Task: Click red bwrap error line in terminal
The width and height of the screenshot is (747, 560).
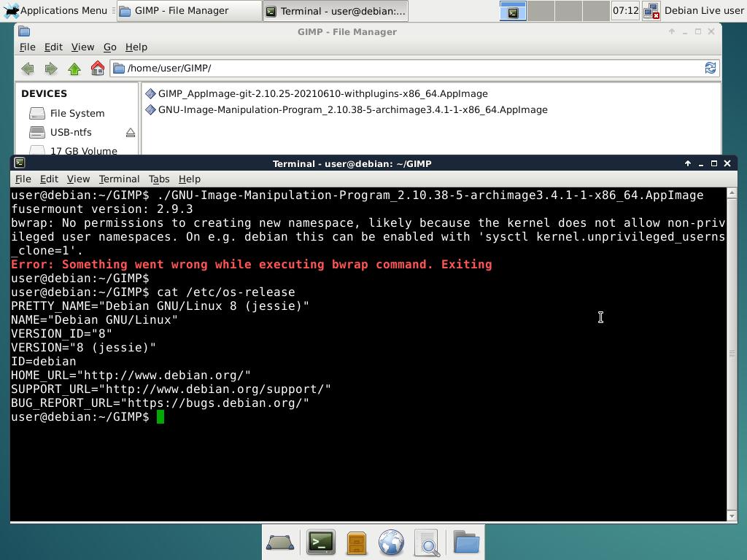Action: [x=252, y=265]
